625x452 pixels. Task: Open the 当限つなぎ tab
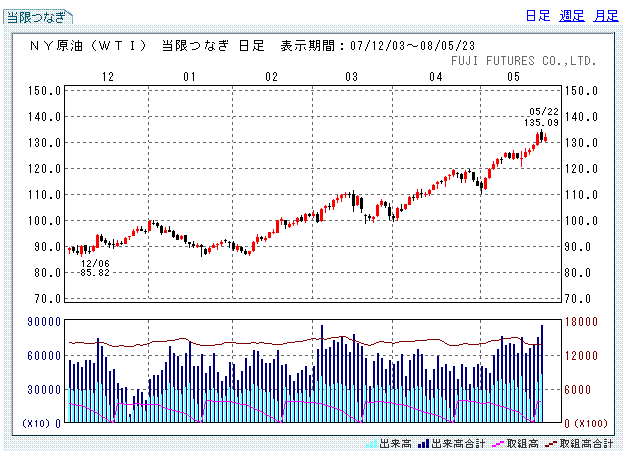click(39, 17)
